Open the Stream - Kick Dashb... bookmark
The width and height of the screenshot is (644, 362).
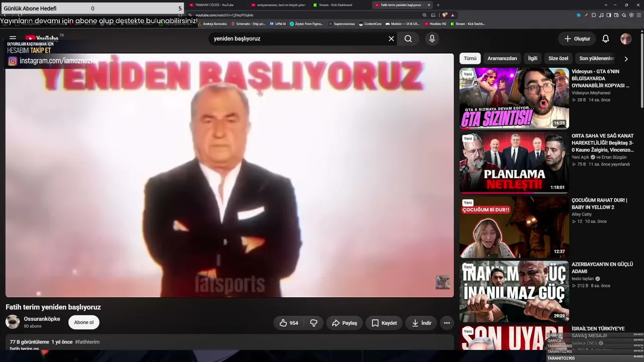(x=467, y=24)
